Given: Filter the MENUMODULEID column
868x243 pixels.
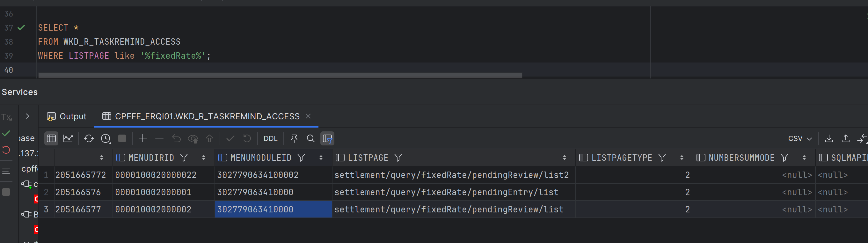Looking at the screenshot, I should pyautogui.click(x=301, y=158).
